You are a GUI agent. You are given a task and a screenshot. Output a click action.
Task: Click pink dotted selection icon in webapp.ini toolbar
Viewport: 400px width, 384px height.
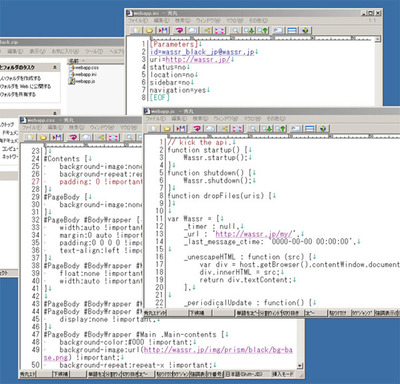click(219, 31)
